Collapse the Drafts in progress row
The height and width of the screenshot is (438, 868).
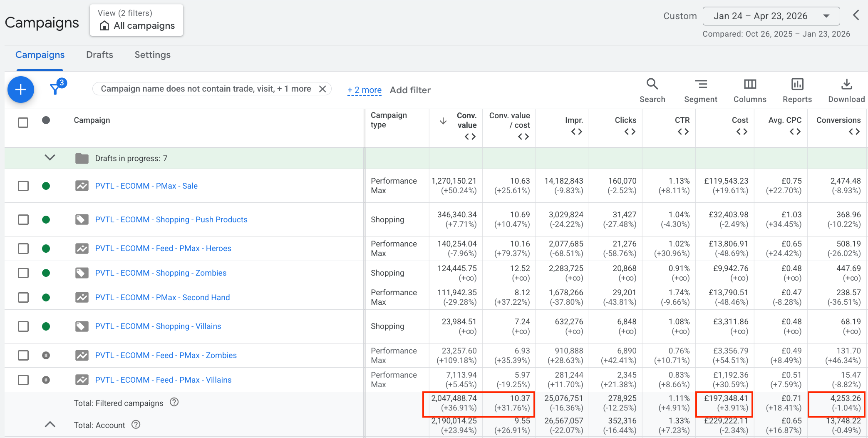pos(50,158)
